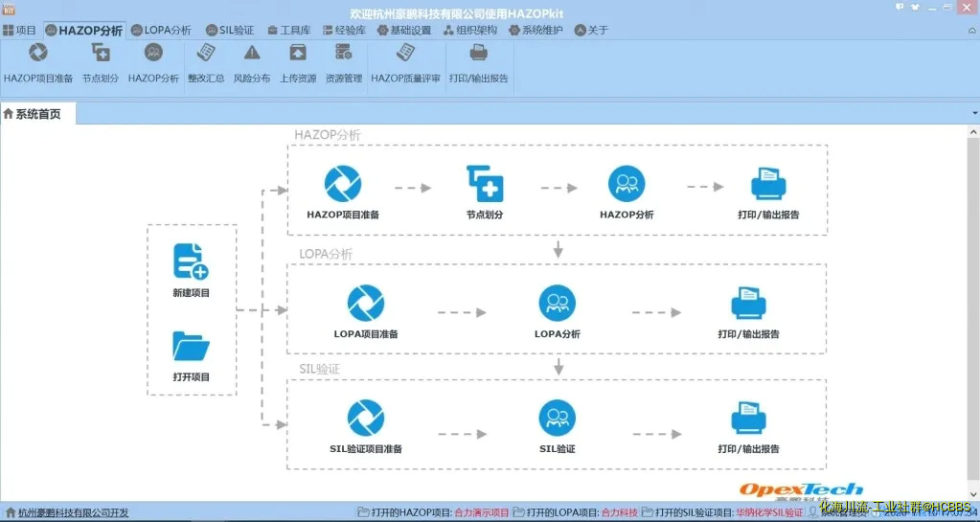Viewport: 980px width, 522px height.
Task: Click the 合力科技 LOPA project link
Action: tap(619, 512)
